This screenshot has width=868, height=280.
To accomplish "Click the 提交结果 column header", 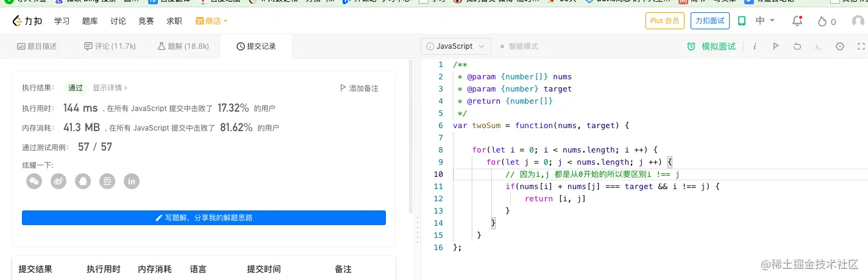I will (35, 269).
